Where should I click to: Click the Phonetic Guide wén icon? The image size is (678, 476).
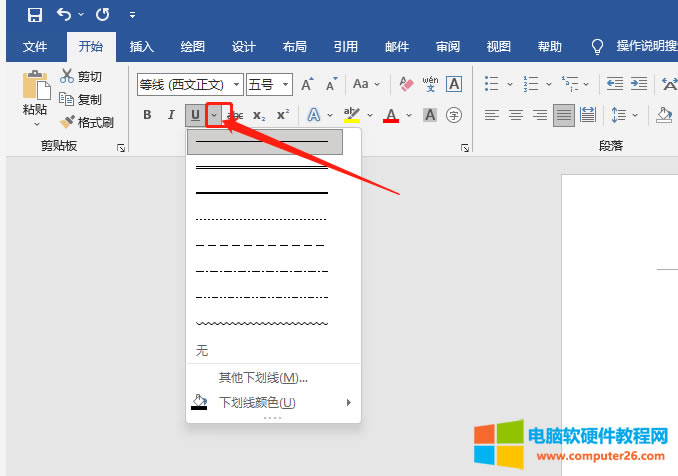coord(430,84)
